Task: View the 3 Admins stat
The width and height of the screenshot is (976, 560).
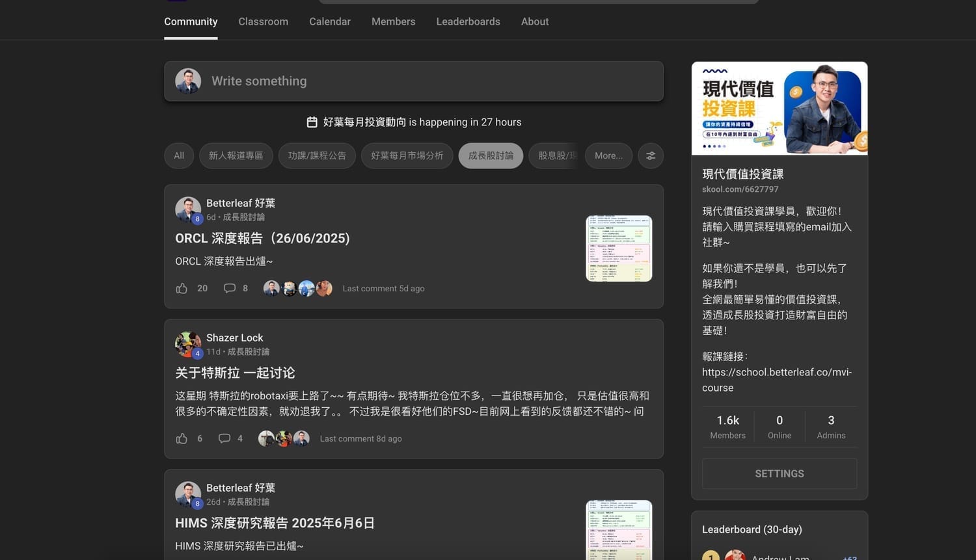Action: [831, 427]
